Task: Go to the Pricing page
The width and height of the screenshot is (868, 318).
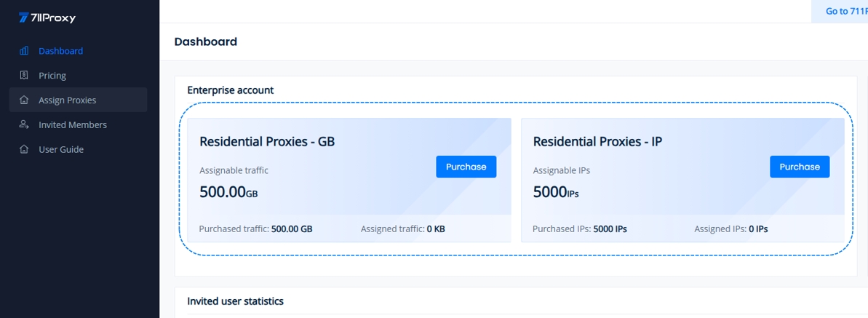Action: point(52,76)
